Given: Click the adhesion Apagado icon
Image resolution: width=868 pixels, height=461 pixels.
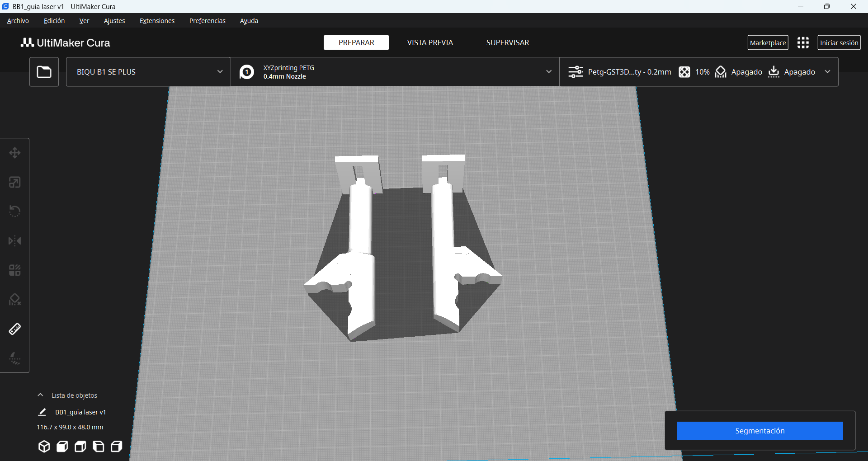Looking at the screenshot, I should tap(774, 72).
